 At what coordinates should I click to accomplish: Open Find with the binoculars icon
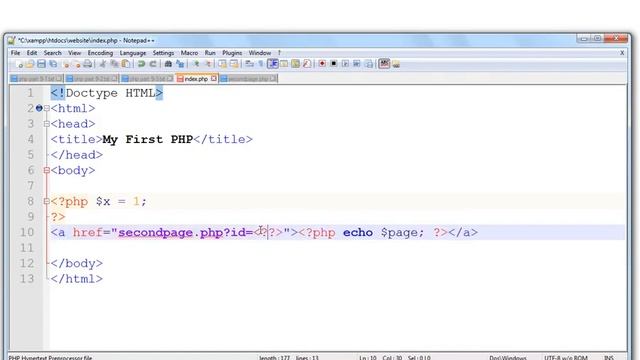pyautogui.click(x=168, y=64)
